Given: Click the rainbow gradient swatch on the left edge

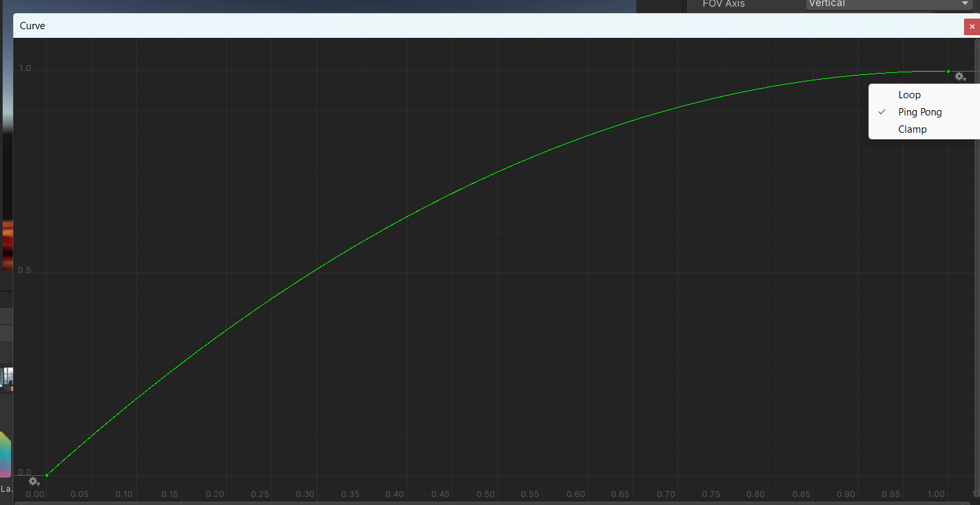Looking at the screenshot, I should click(x=6, y=455).
